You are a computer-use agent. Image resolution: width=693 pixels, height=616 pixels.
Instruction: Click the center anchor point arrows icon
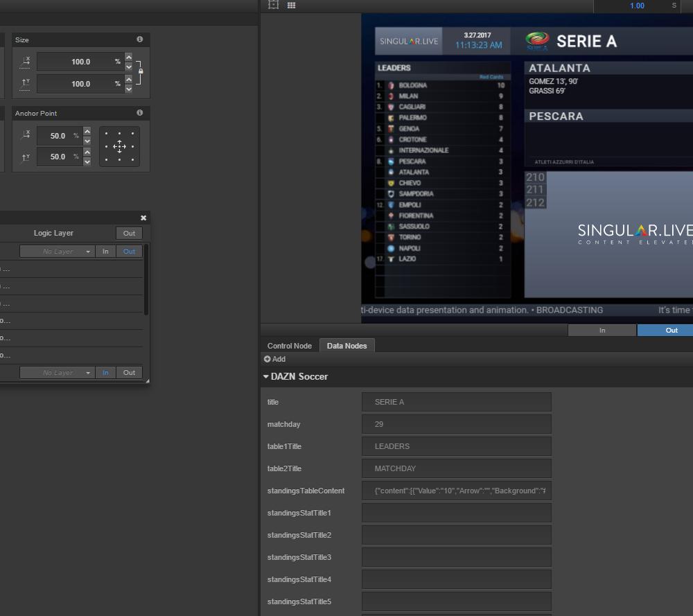[x=119, y=146]
